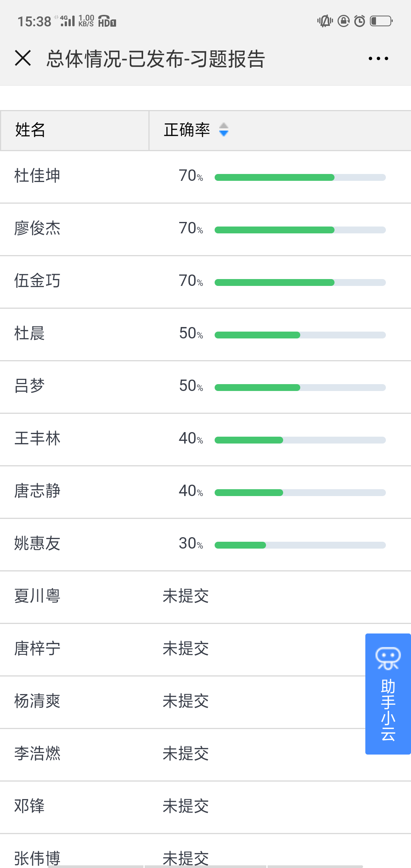Click the 正确率 column header label

click(x=187, y=130)
